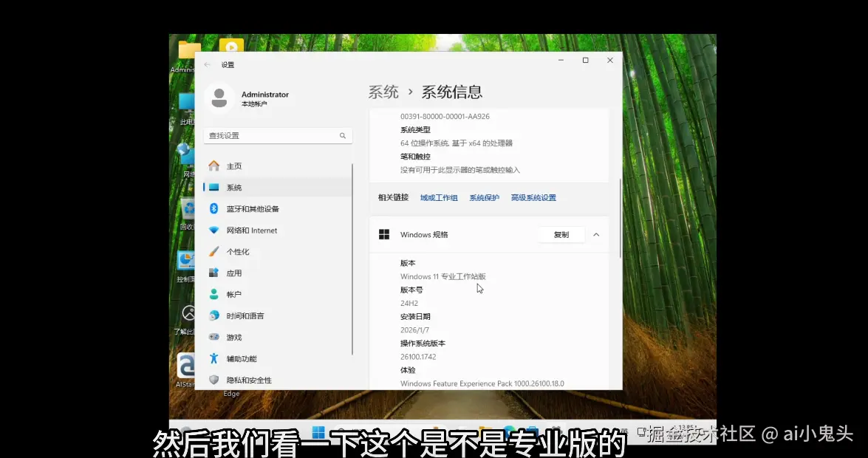Go to 系统 in the breadcrumb

(383, 92)
